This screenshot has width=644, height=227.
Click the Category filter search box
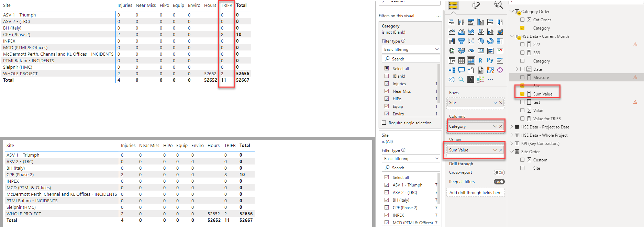point(411,59)
